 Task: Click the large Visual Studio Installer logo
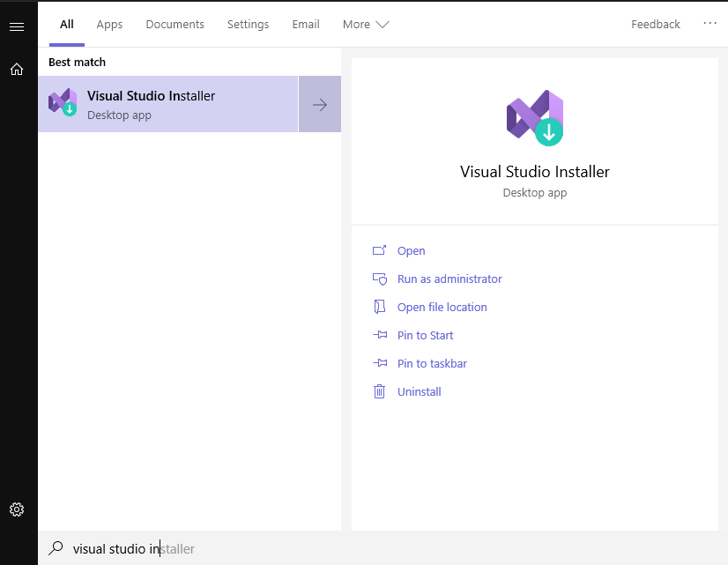click(534, 118)
